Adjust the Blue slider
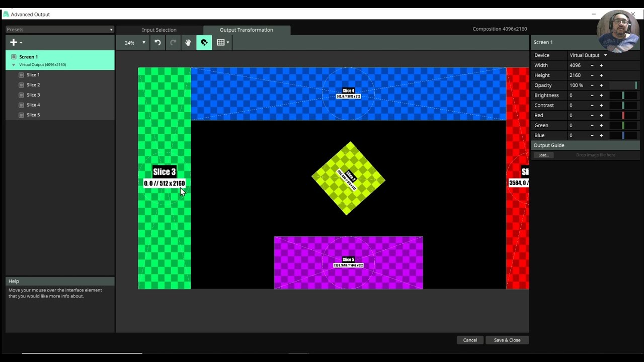 [x=623, y=136]
